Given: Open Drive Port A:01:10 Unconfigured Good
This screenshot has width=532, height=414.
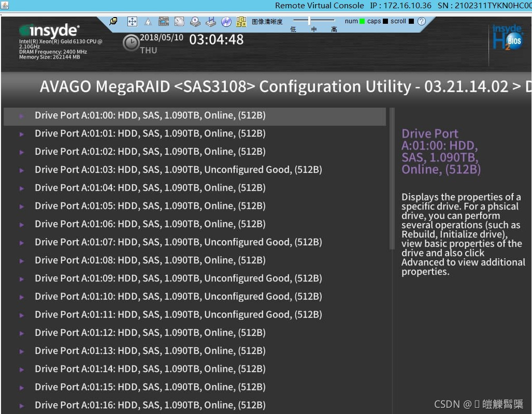Looking at the screenshot, I should [178, 297].
